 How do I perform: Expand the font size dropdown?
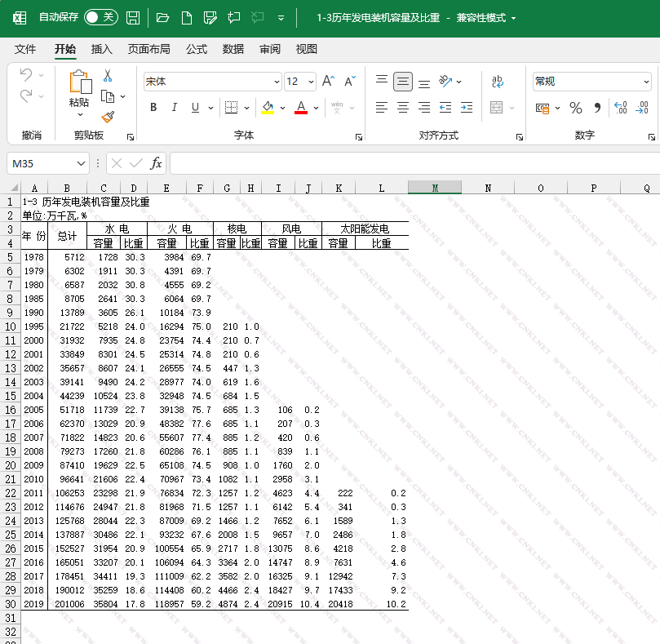click(x=312, y=82)
